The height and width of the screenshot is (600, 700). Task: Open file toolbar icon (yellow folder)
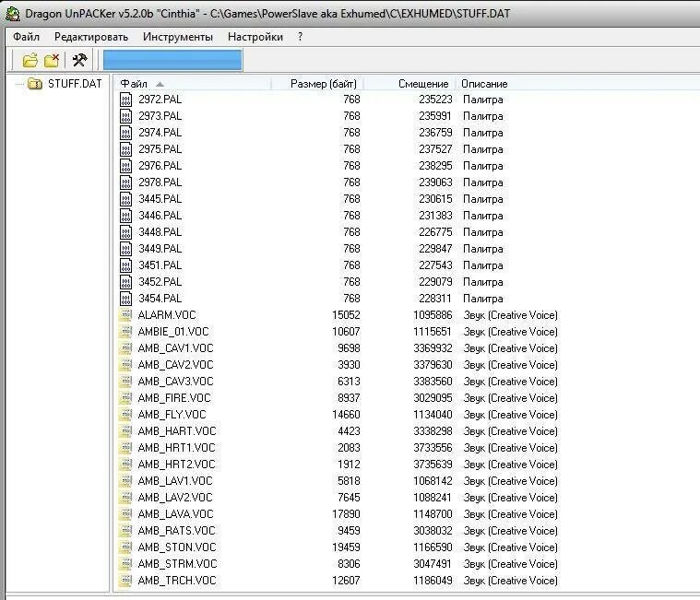click(30, 60)
